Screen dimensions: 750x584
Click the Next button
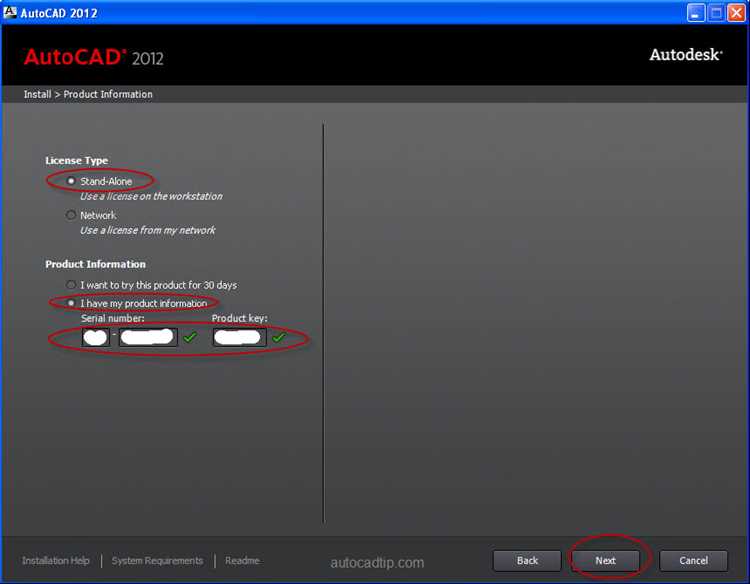tap(606, 561)
